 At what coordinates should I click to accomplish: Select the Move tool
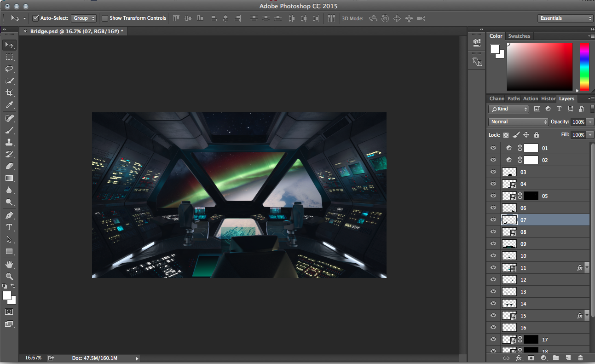pyautogui.click(x=10, y=45)
